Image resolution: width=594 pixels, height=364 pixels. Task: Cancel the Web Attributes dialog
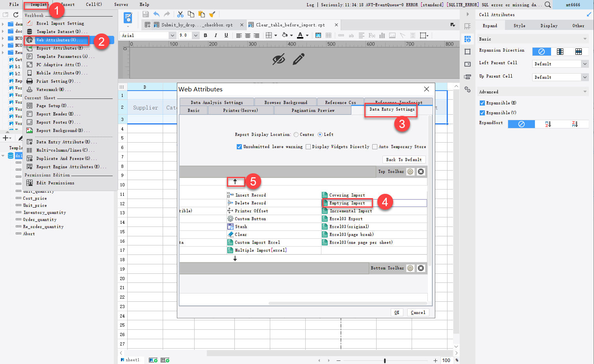tap(418, 312)
